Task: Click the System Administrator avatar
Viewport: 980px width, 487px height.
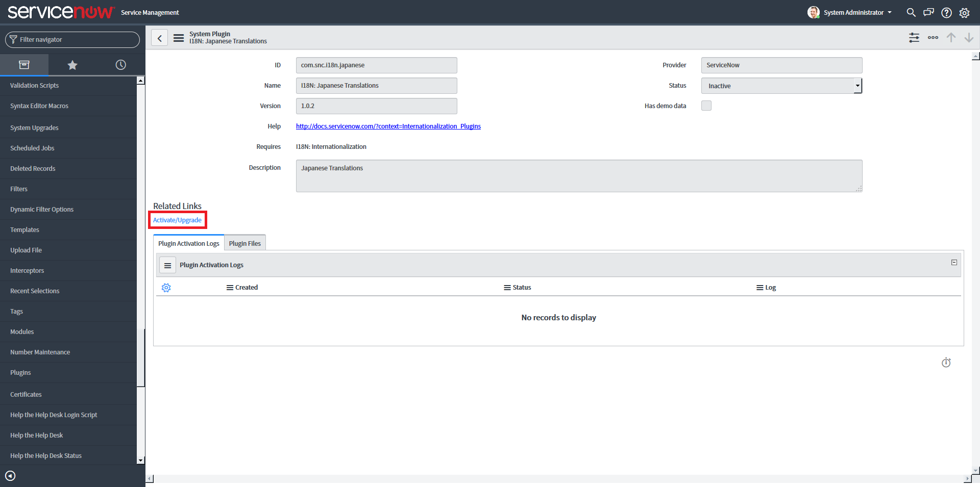Action: pyautogui.click(x=814, y=12)
